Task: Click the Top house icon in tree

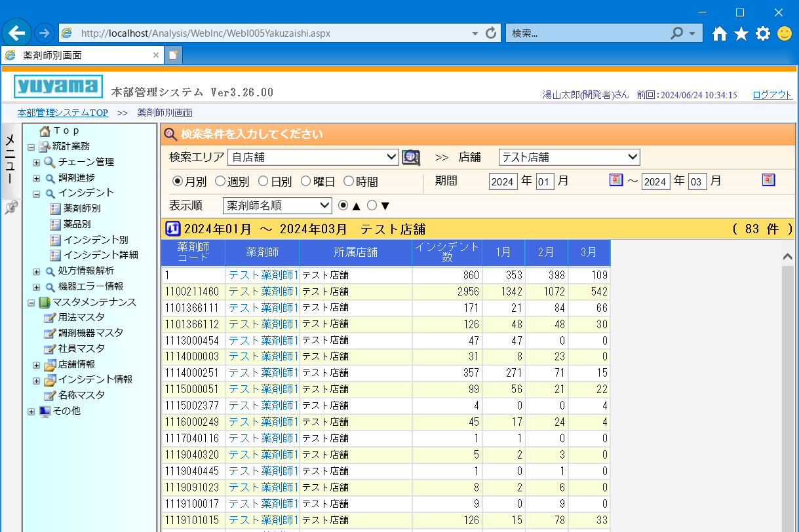Action: coord(45,130)
